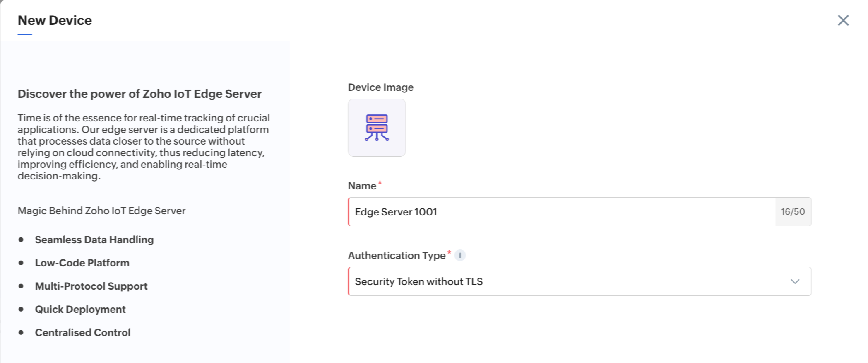The width and height of the screenshot is (868, 363).
Task: Open the Authentication Type dropdown
Action: click(x=579, y=281)
